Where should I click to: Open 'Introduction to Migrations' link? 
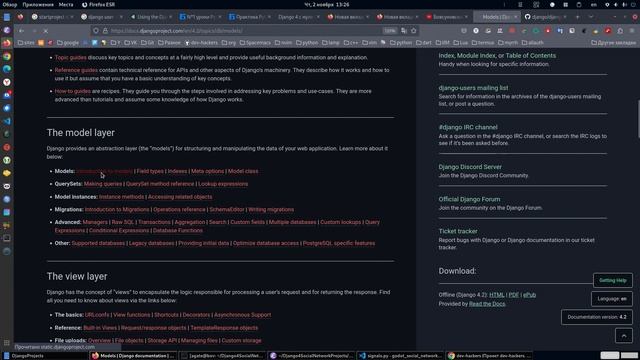pyautogui.click(x=117, y=209)
